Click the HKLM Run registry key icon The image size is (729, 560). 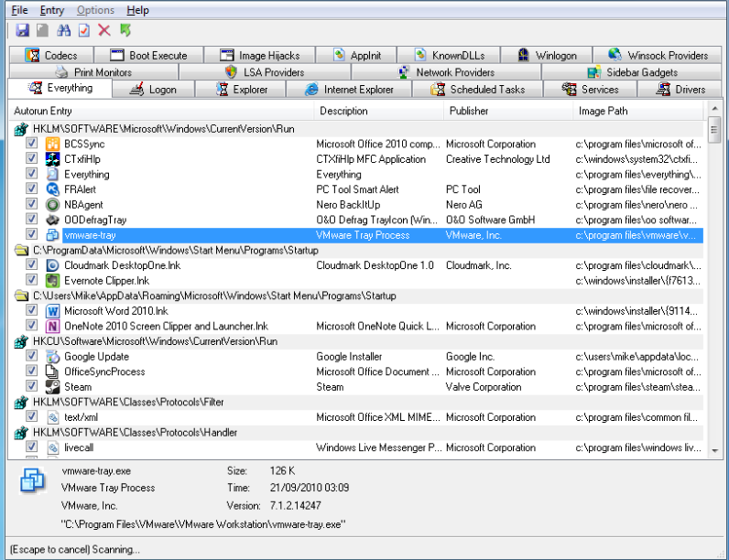pyautogui.click(x=21, y=129)
